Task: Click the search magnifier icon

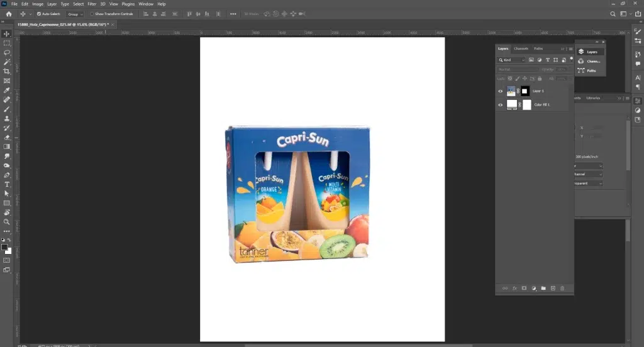Action: tap(613, 14)
